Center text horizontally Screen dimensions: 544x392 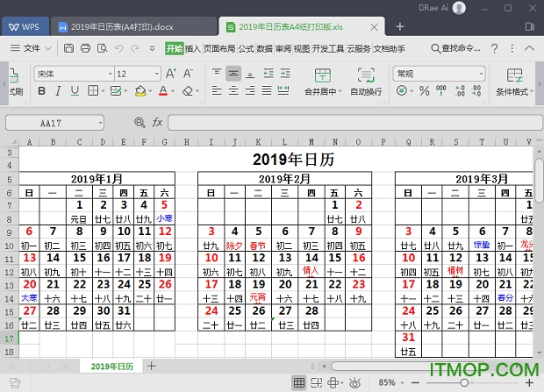233,91
